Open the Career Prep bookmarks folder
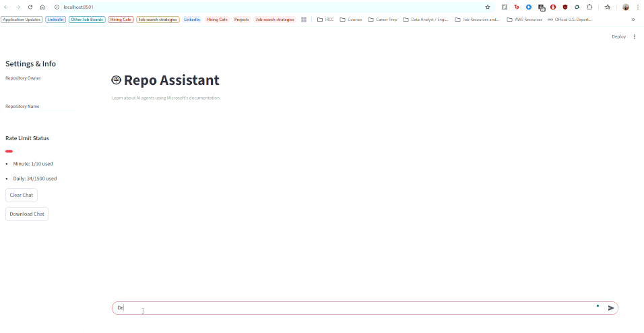The width and height of the screenshot is (644, 333). click(383, 20)
